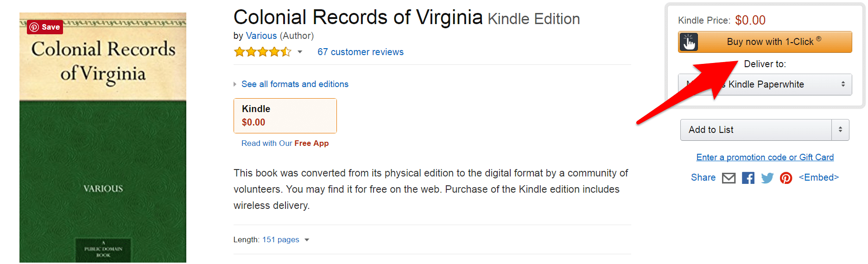Open the Deliver to device dropdown
The width and height of the screenshot is (868, 264).
point(765,84)
